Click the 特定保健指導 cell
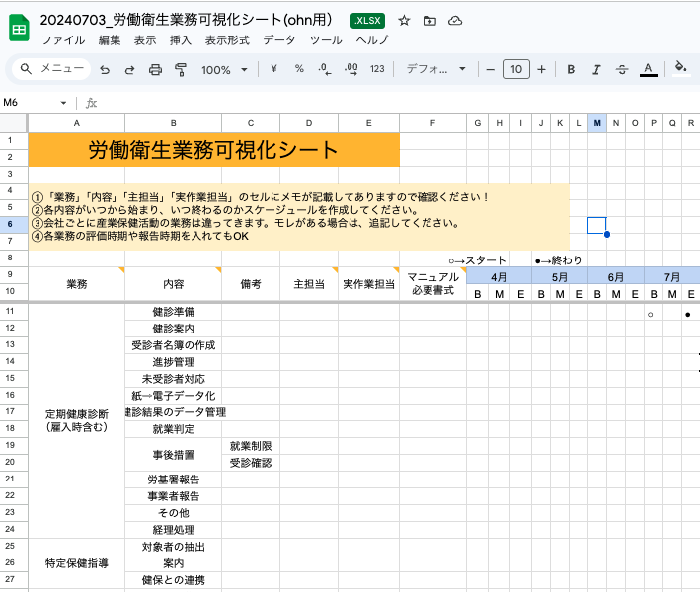The height and width of the screenshot is (592, 700). (x=77, y=563)
